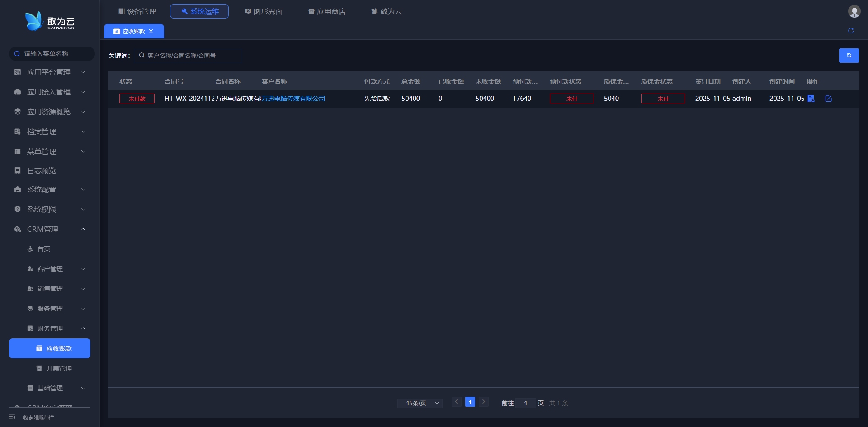Focus the 关键词 search field
The width and height of the screenshot is (868, 427).
(x=188, y=56)
